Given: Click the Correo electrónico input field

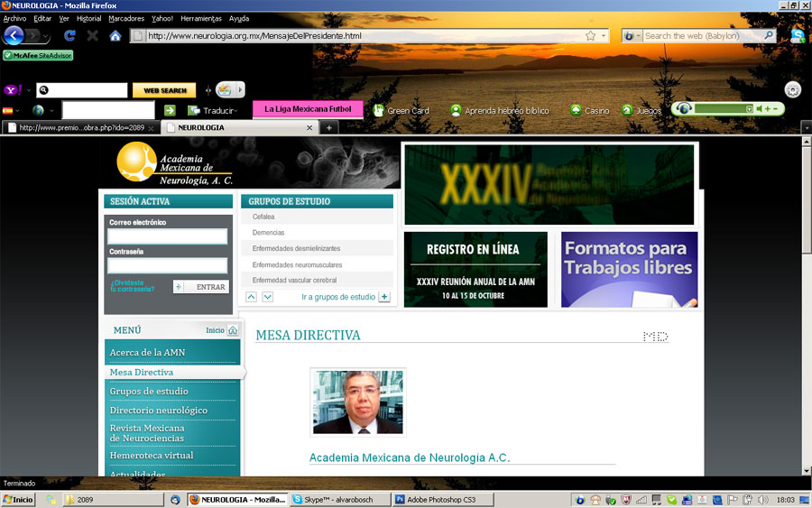Looking at the screenshot, I should click(x=167, y=236).
